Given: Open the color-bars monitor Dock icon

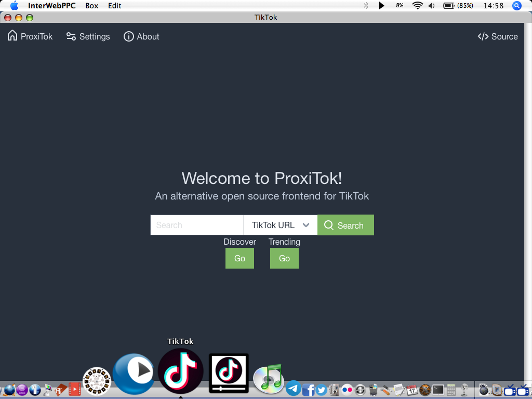Looking at the screenshot, I should coord(48,390).
